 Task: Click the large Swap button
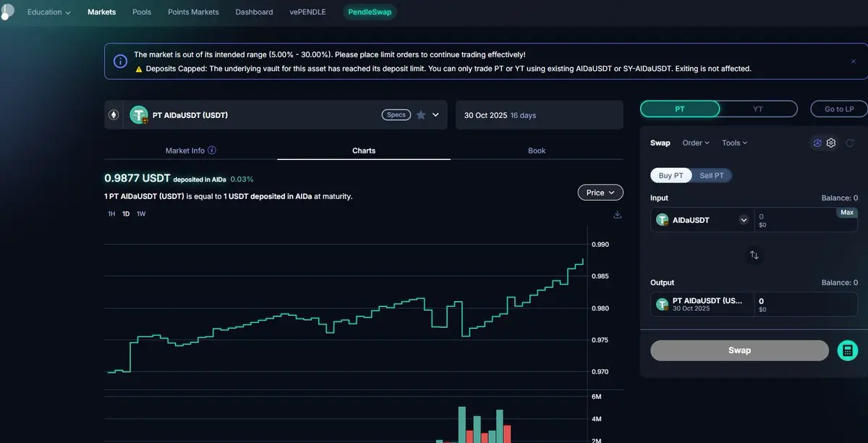click(x=739, y=350)
